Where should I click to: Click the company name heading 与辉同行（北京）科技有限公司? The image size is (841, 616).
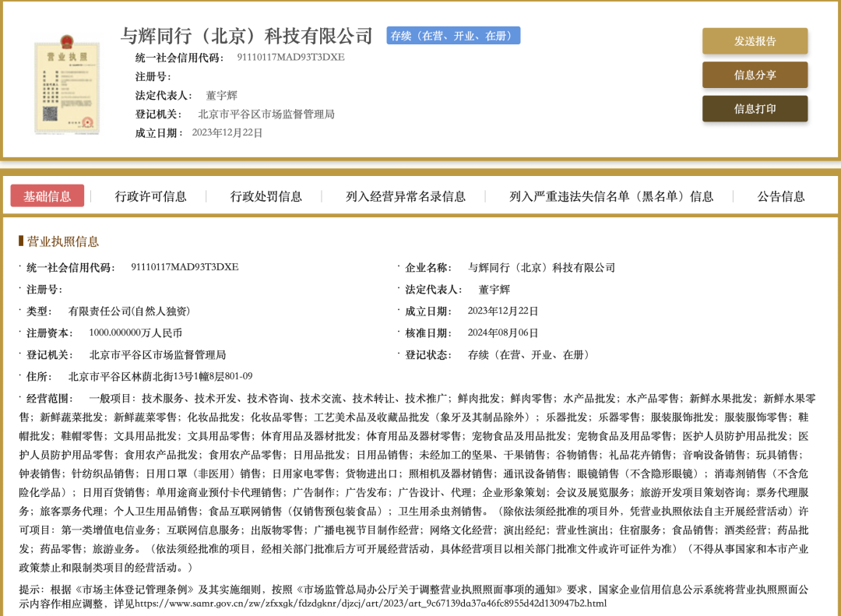tap(247, 36)
